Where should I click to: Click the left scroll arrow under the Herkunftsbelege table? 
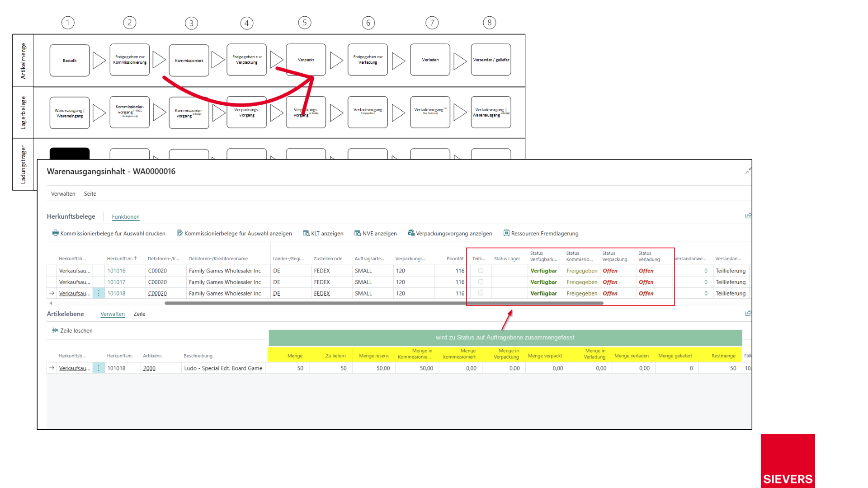coord(51,303)
